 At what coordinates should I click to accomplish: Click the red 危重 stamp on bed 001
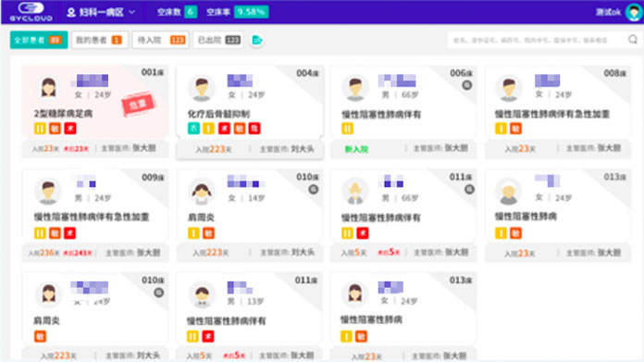click(x=138, y=104)
